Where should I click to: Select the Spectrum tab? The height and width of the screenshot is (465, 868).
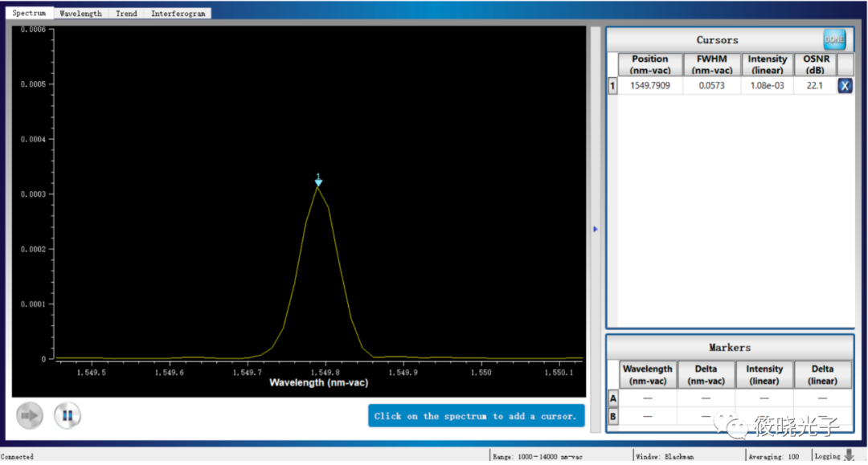tap(29, 14)
